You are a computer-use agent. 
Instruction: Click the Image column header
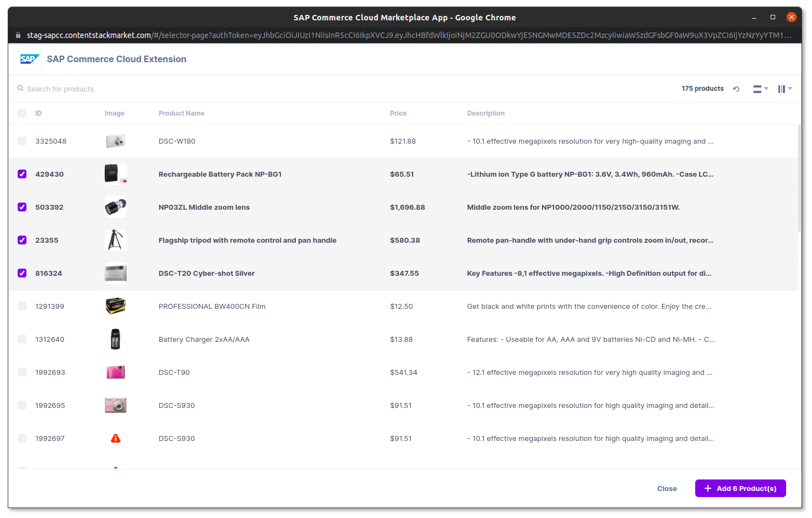pos(115,113)
